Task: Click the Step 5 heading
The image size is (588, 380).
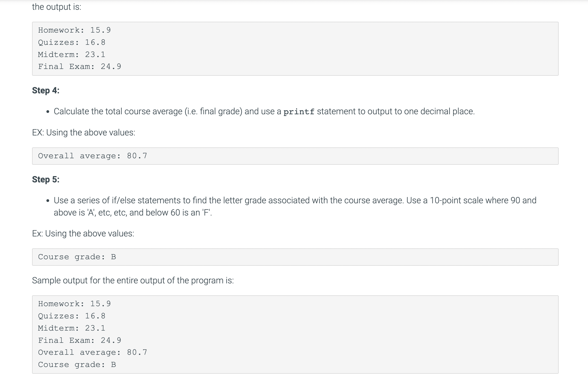Action: [46, 179]
